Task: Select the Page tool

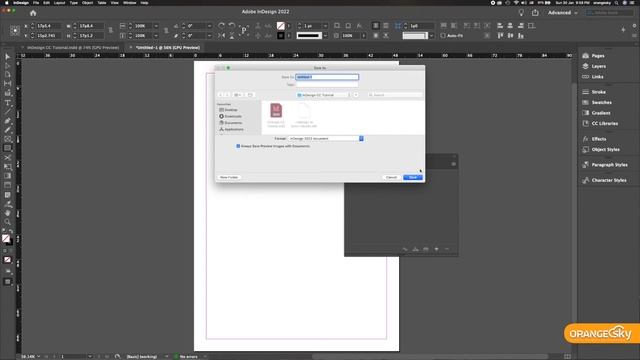Action: click(8, 75)
